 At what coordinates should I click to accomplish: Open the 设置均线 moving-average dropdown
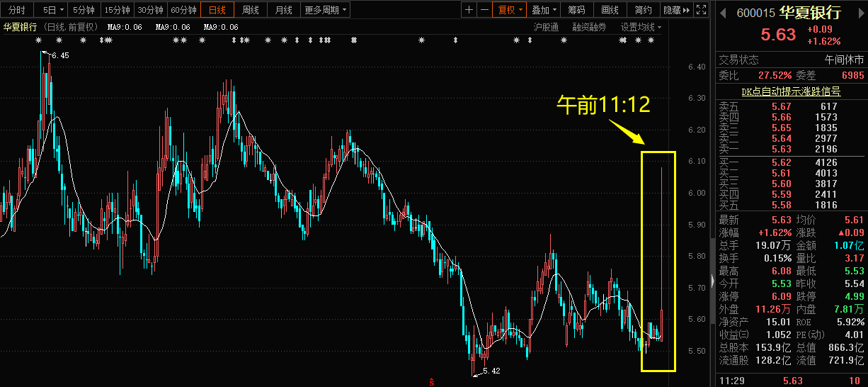(x=641, y=27)
